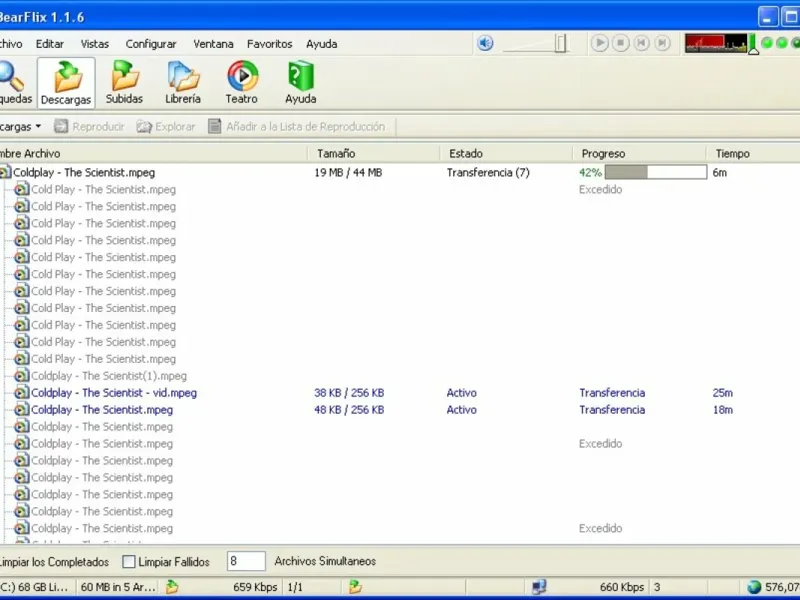Click the Transferencia (7) status cell
This screenshot has width=800, height=600.
point(488,172)
